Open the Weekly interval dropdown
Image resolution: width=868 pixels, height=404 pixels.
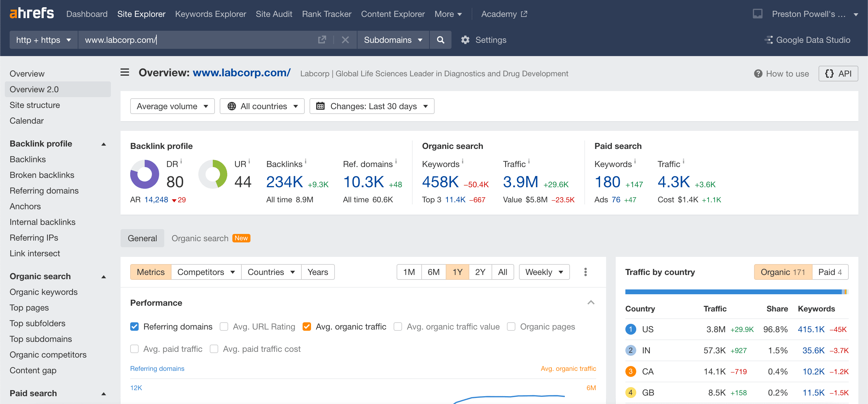(544, 272)
